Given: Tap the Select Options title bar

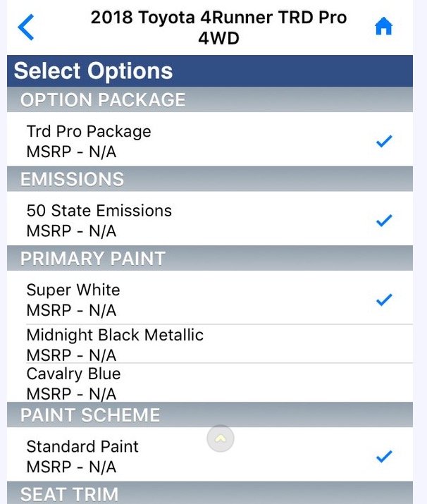Looking at the screenshot, I should pyautogui.click(x=210, y=70).
